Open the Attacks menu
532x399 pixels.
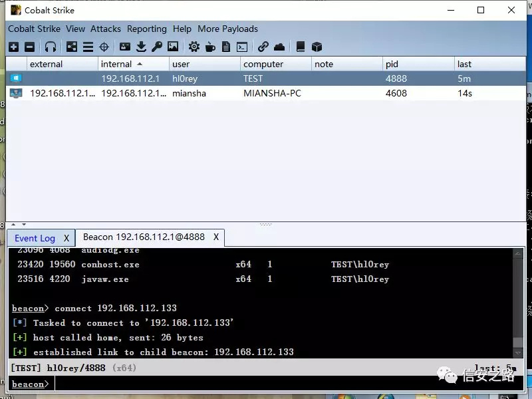(106, 29)
